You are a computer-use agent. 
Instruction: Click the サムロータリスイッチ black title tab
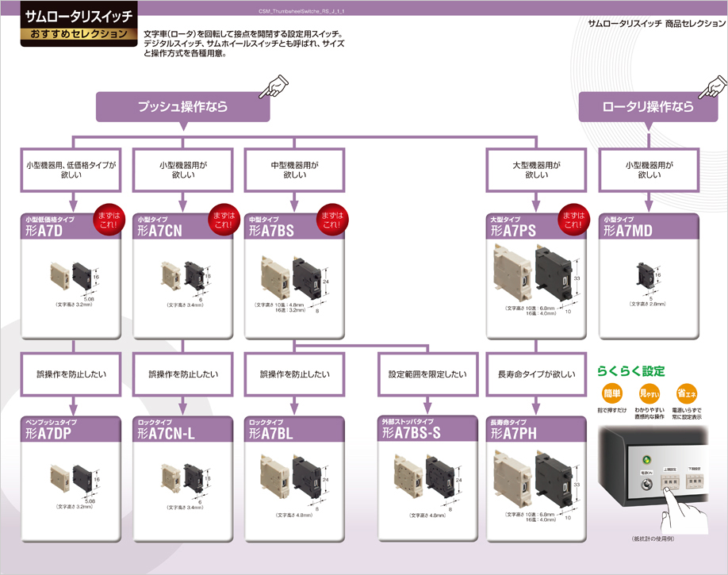point(78,15)
